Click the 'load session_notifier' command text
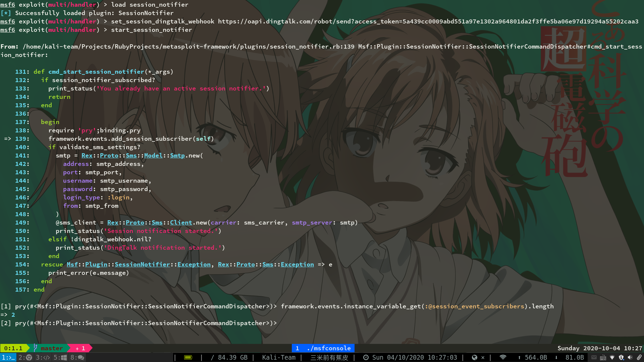This screenshot has height=362, width=644. tap(150, 5)
